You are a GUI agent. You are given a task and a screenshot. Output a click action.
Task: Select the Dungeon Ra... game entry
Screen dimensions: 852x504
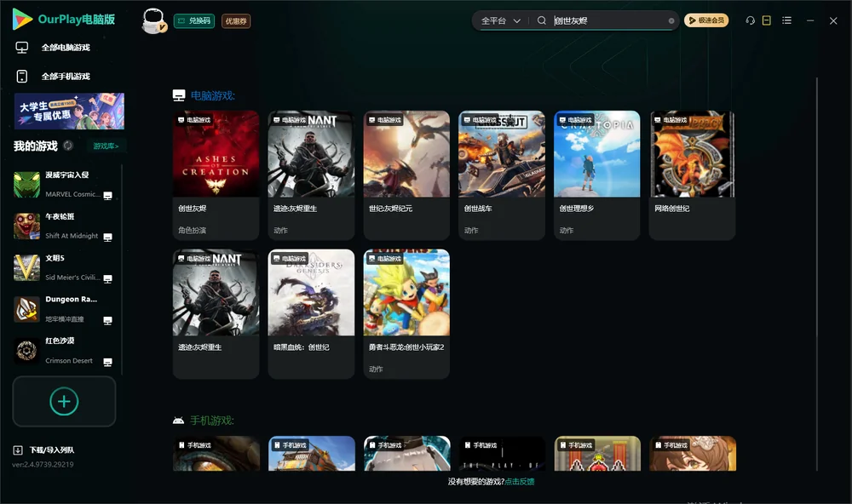coord(64,309)
